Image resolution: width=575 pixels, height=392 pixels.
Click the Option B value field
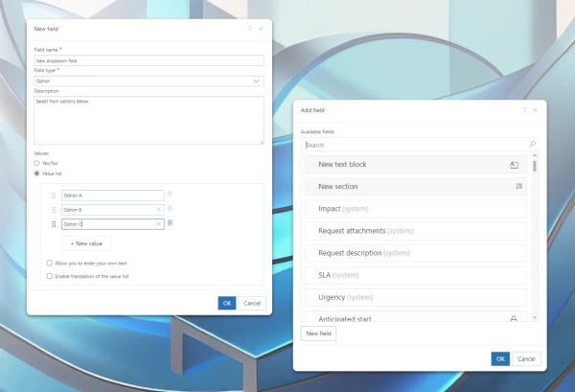[x=112, y=210]
